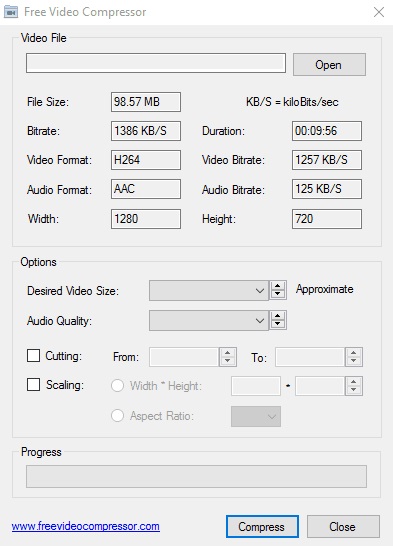Enable the Cutting checkbox
Image resolution: width=393 pixels, height=546 pixels.
coord(33,356)
